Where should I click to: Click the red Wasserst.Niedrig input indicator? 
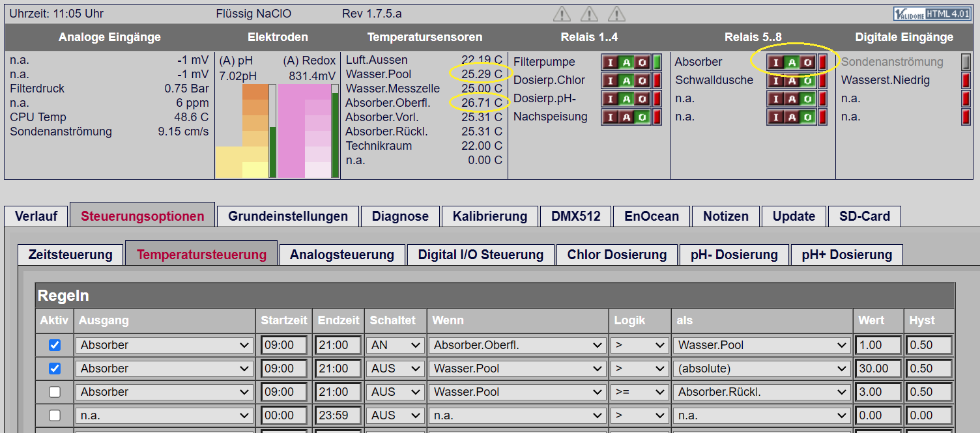point(966,80)
